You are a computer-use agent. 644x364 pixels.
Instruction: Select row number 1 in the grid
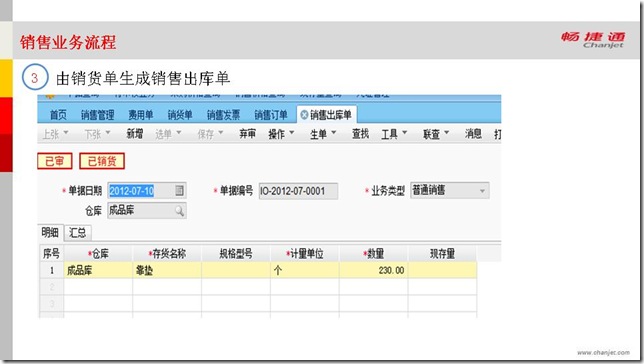52,270
